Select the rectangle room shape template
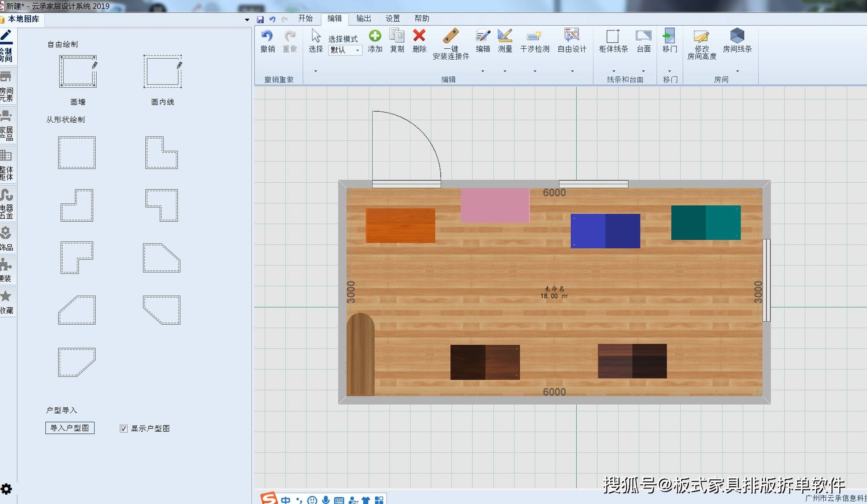The height and width of the screenshot is (504, 867). pyautogui.click(x=77, y=152)
